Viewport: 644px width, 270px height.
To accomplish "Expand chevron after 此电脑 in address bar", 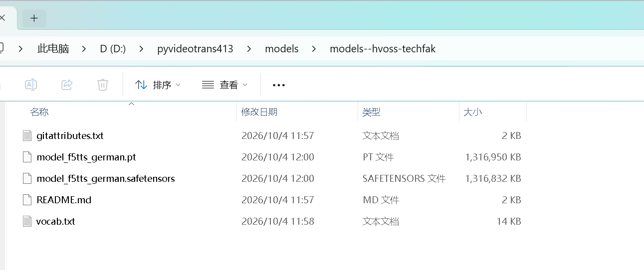I will tap(84, 49).
